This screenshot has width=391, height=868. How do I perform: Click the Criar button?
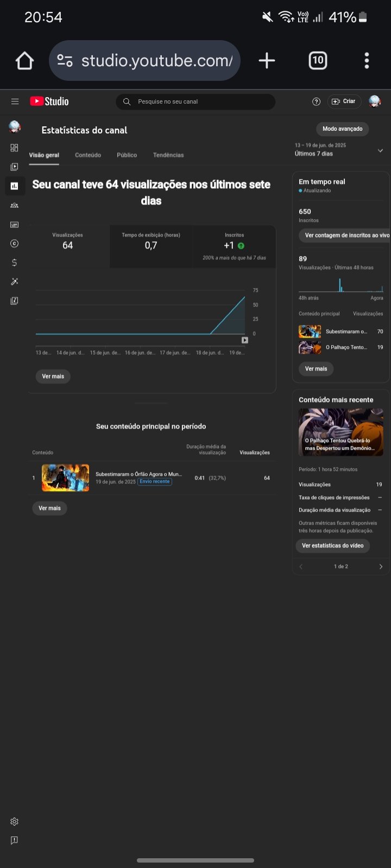[x=345, y=101]
